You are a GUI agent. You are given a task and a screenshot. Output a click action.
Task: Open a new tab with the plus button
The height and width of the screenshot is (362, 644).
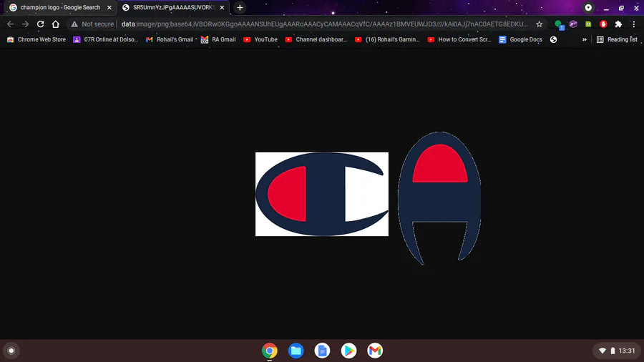(x=240, y=8)
